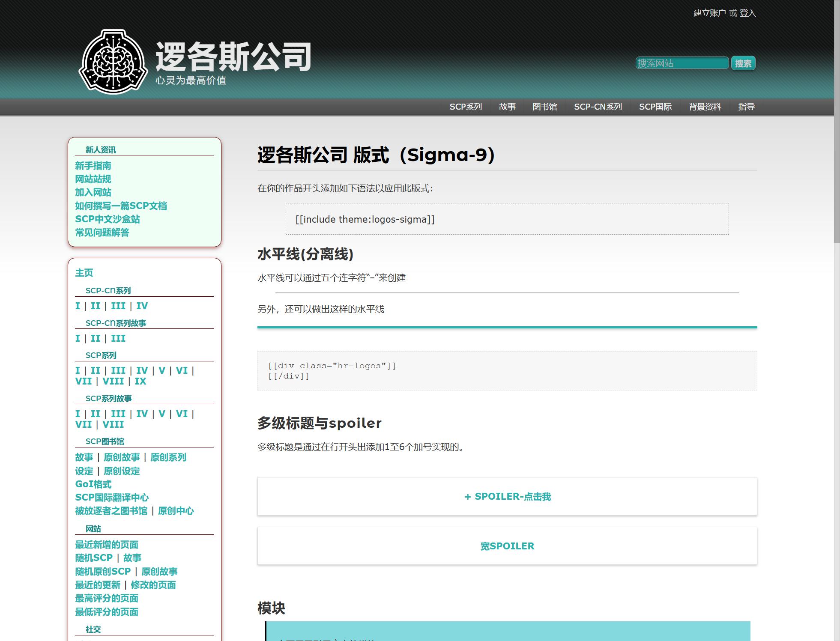The height and width of the screenshot is (641, 840).
Task: Open the 指导 top menu
Action: (x=746, y=107)
